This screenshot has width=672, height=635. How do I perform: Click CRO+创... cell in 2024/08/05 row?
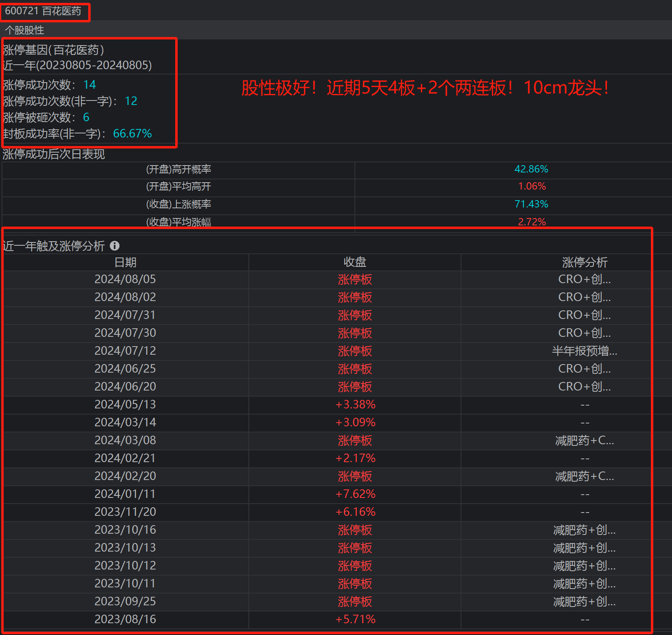[585, 279]
